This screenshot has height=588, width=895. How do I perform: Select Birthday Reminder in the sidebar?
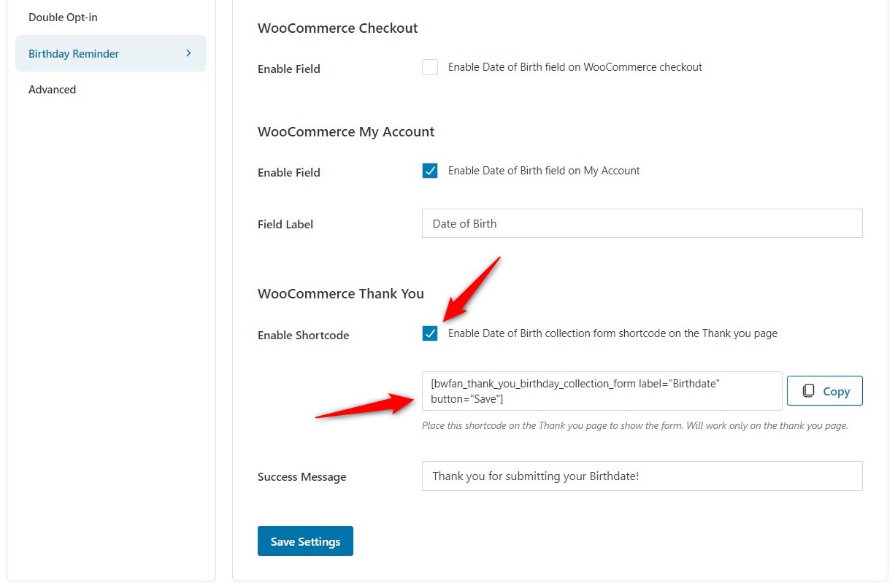[x=74, y=53]
